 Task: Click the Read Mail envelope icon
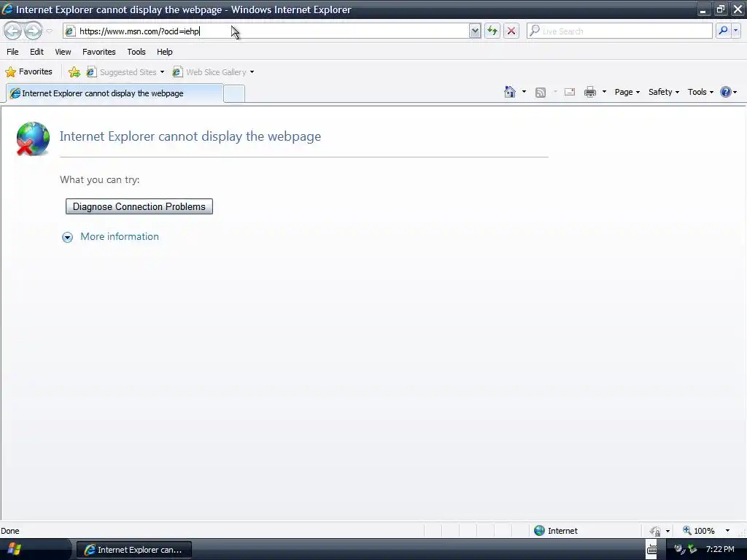tap(570, 92)
